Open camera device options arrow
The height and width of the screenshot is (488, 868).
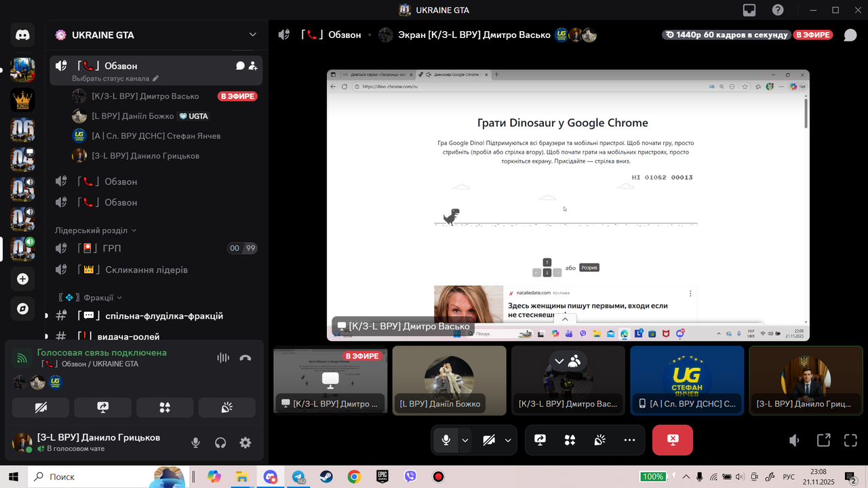pyautogui.click(x=509, y=440)
